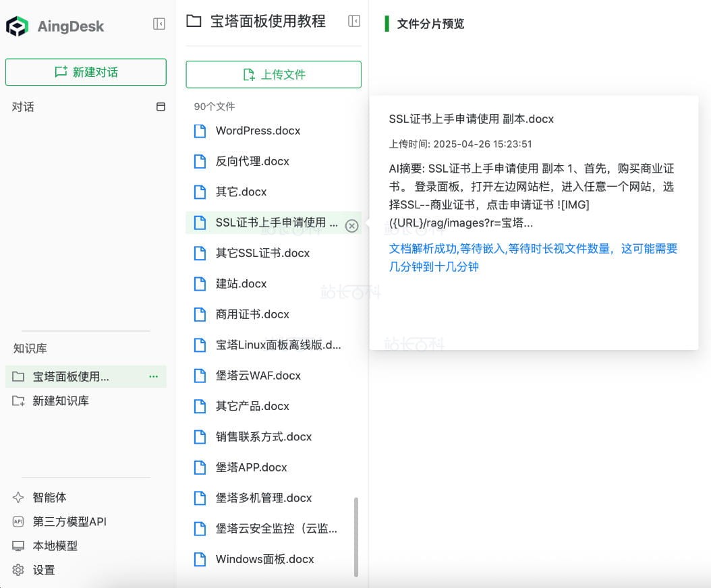Click document icon of 其它产品.docx
This screenshot has width=711, height=588.
(x=200, y=406)
